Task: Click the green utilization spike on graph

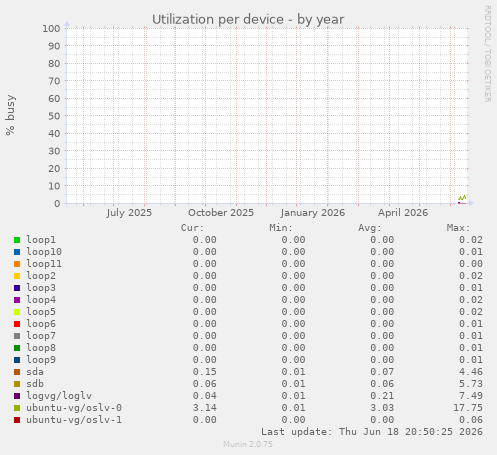Action: (462, 198)
